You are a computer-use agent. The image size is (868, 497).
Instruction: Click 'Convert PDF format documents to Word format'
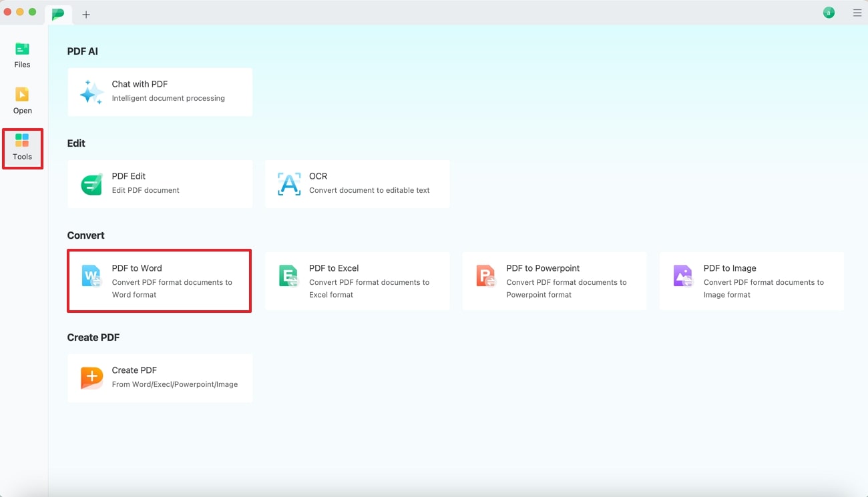click(x=172, y=288)
